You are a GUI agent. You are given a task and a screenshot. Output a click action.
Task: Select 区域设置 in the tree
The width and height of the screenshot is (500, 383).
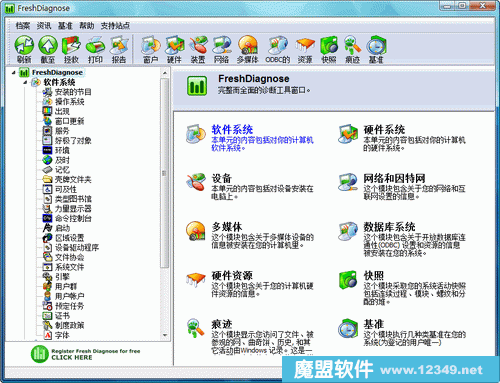[x=70, y=238]
